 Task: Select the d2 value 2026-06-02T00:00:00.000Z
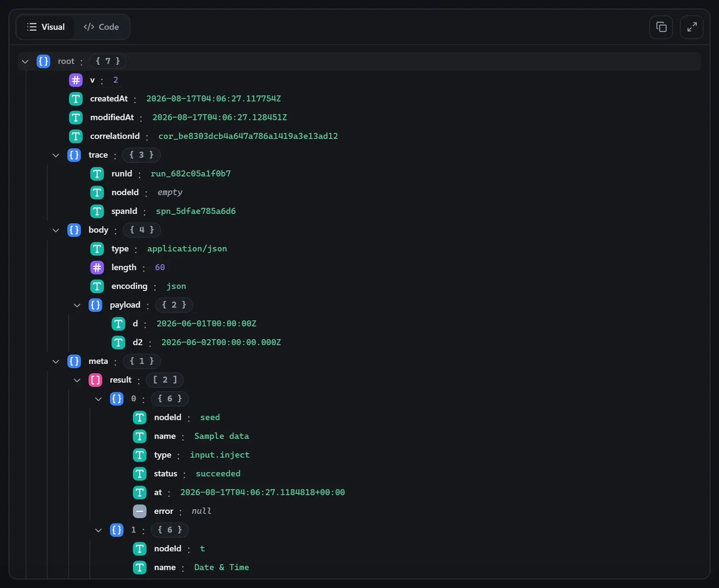pos(221,343)
